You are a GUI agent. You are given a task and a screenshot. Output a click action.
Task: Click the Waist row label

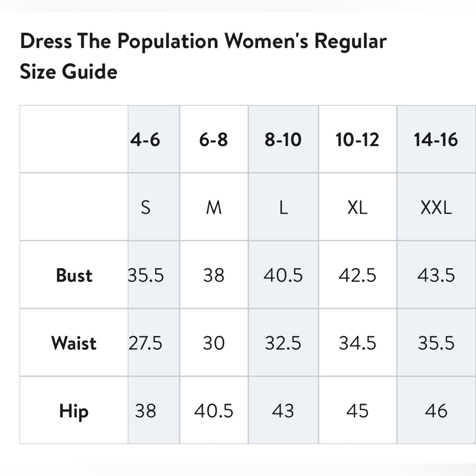74,343
